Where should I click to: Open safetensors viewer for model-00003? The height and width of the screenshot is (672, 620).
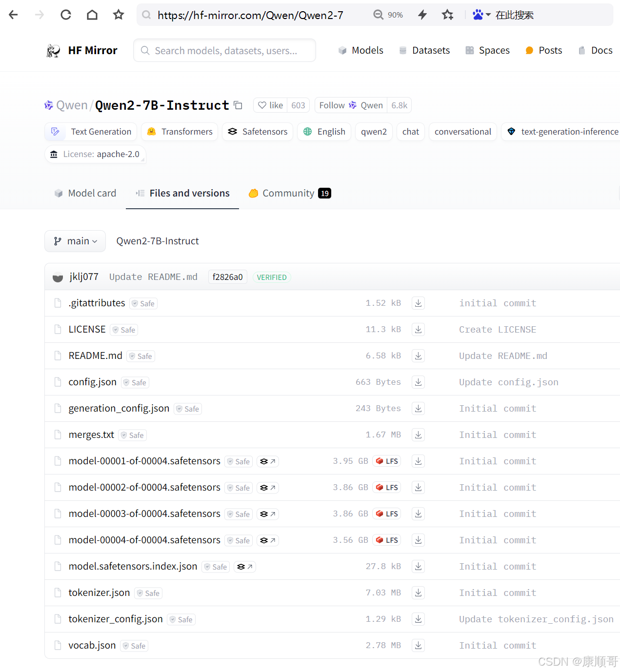tap(268, 514)
